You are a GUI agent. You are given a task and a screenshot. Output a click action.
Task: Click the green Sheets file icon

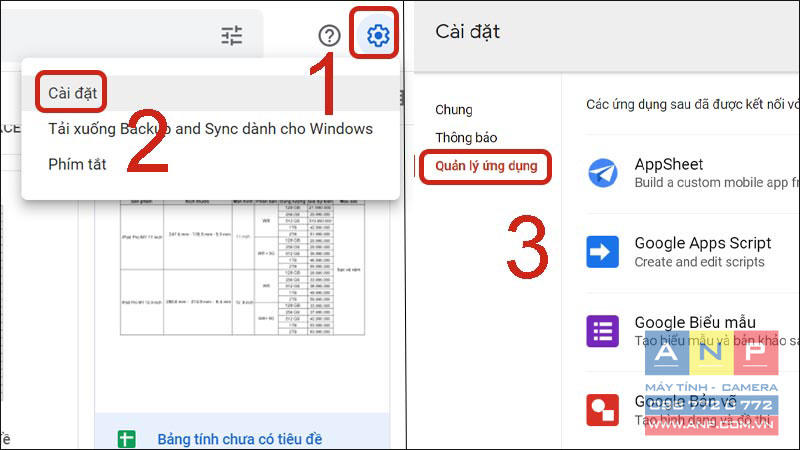[x=127, y=439]
